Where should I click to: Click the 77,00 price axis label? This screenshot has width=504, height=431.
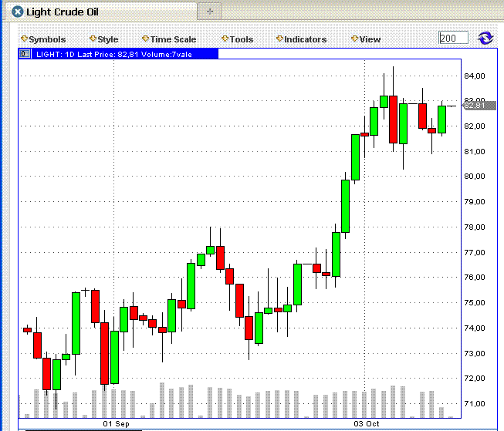coord(475,253)
